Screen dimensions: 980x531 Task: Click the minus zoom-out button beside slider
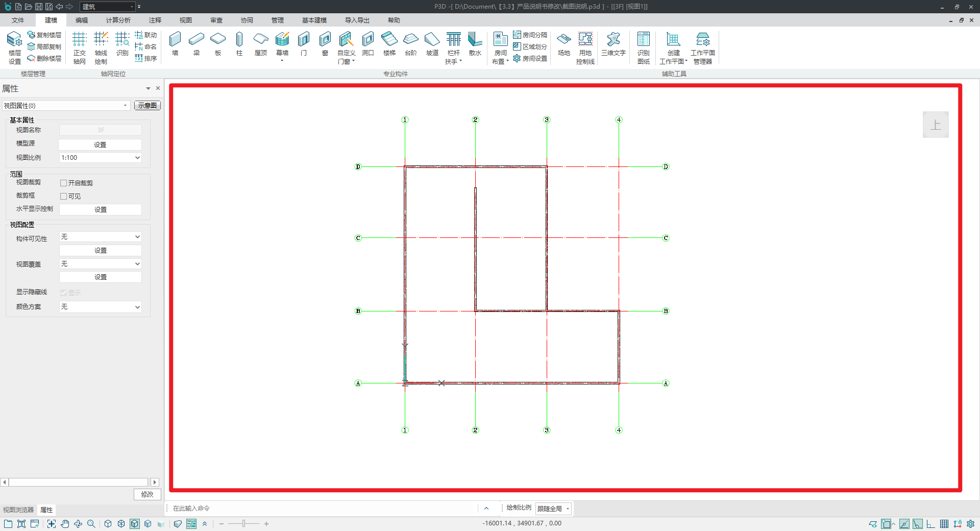(222, 524)
